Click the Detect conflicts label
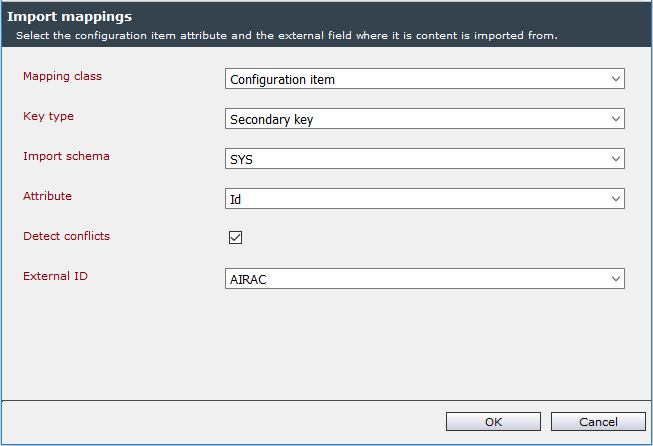 pyautogui.click(x=67, y=236)
